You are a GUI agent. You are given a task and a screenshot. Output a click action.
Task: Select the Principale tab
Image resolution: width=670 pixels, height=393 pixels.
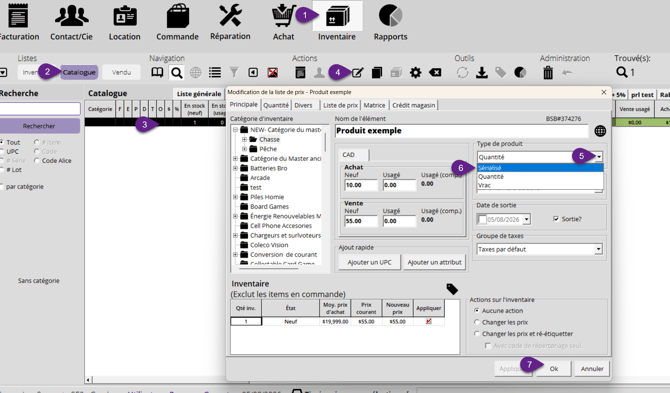[x=244, y=105]
